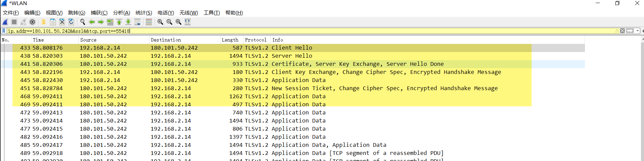Zoom in on packet list text
Screen dimensions: 644x161
[x=160, y=22]
